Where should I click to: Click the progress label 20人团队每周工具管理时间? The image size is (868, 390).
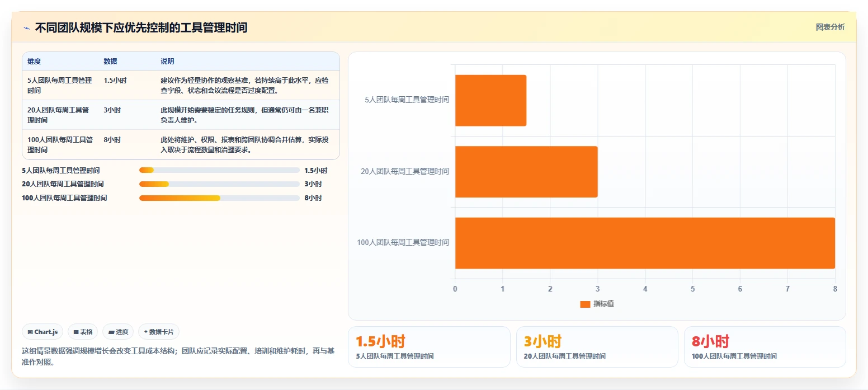click(63, 184)
